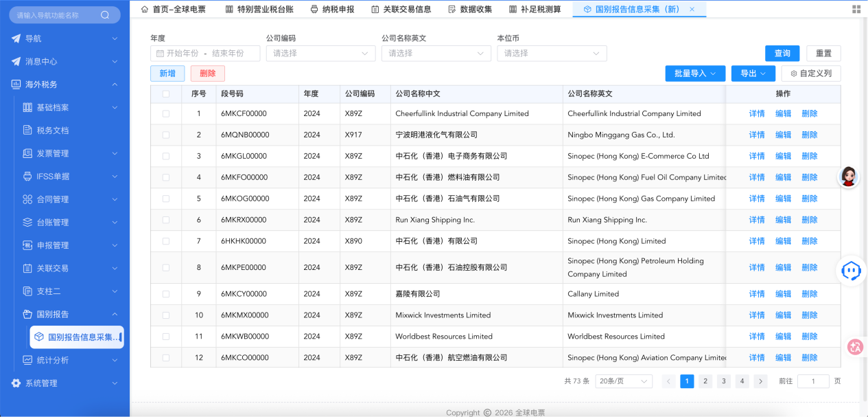Check the row for 宁波明港液化气有限公司
Image resolution: width=868 pixels, height=417 pixels.
pyautogui.click(x=166, y=135)
